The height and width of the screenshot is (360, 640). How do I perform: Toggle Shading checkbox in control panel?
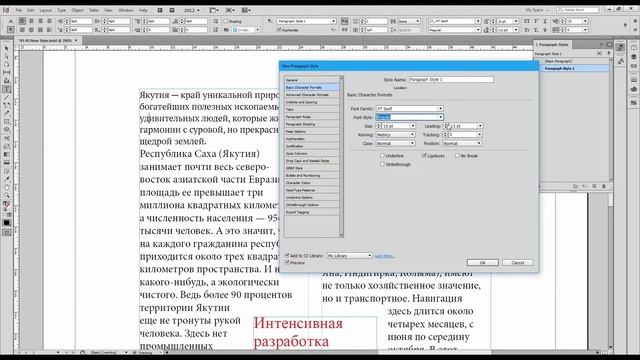click(226, 21)
